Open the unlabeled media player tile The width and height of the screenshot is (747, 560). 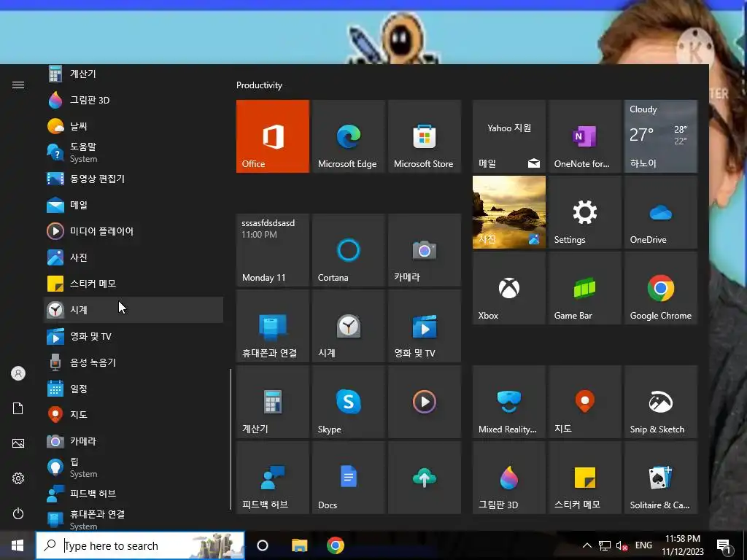425,402
